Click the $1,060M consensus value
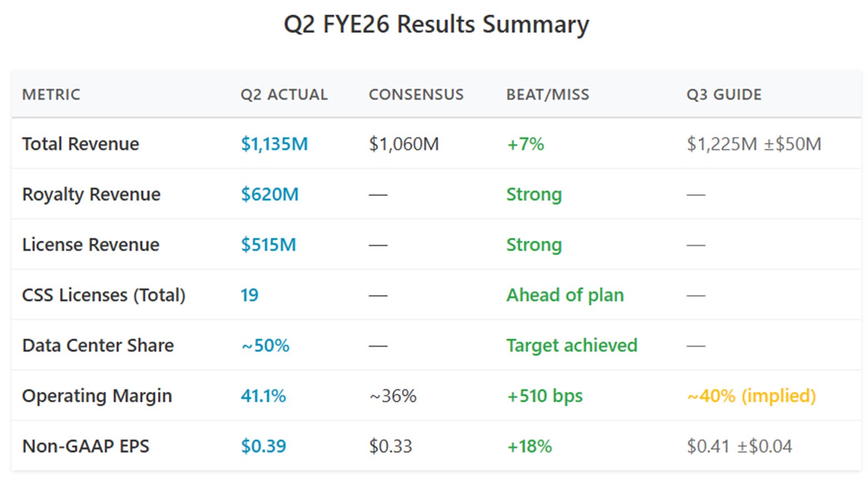The width and height of the screenshot is (868, 489). (404, 144)
